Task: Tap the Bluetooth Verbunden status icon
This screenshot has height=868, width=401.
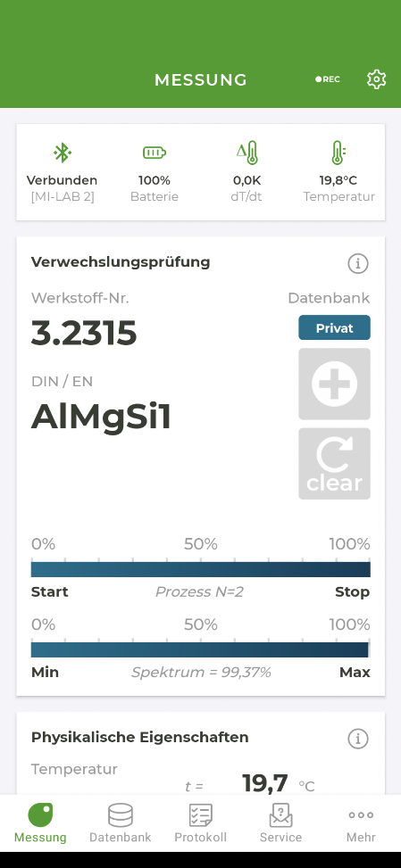Action: pyautogui.click(x=62, y=153)
